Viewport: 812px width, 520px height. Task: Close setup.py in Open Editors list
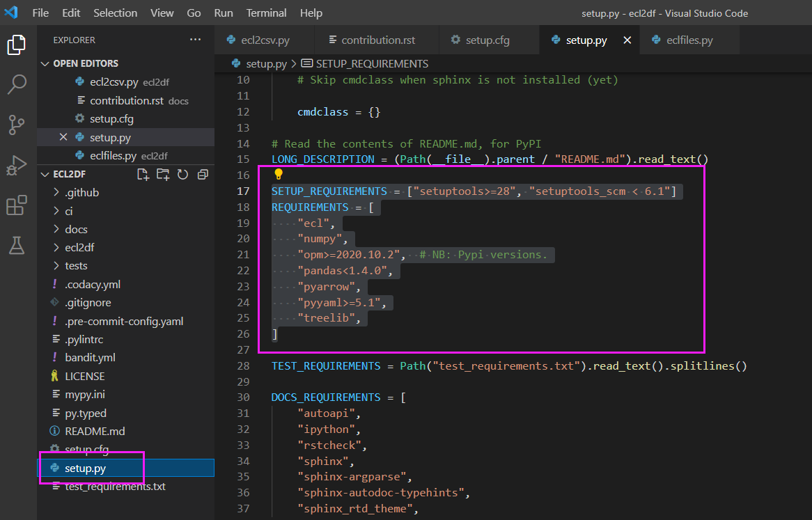coord(63,137)
